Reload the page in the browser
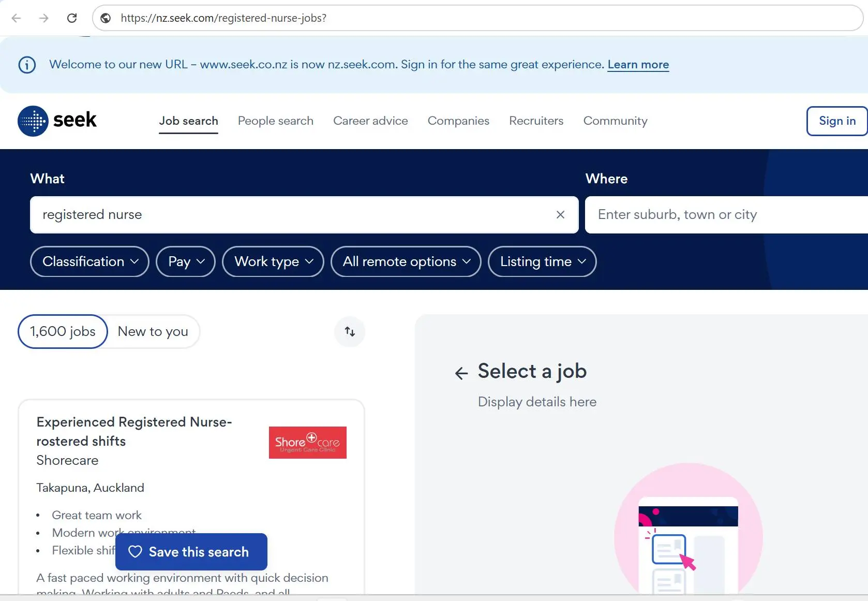 point(72,18)
